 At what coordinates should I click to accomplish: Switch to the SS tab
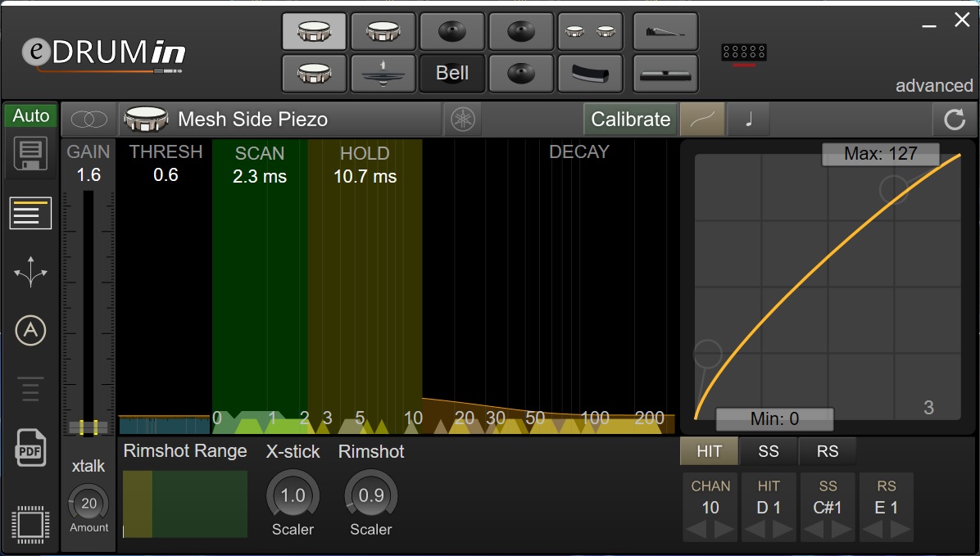coord(768,451)
